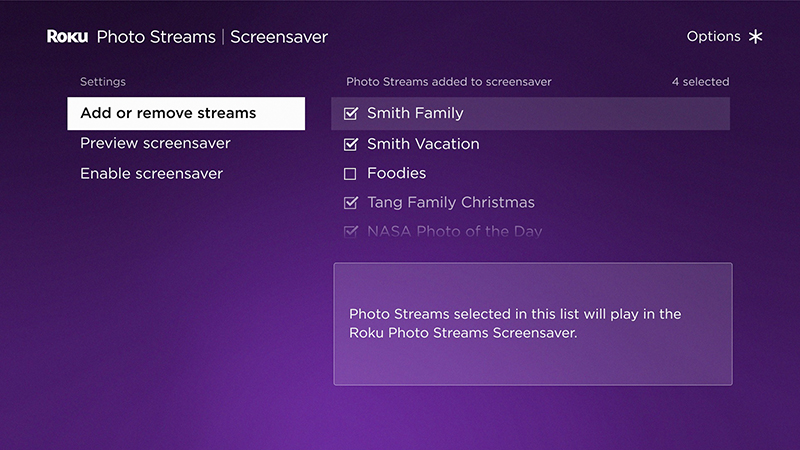The width and height of the screenshot is (800, 450).
Task: Choose Enable screensaver
Action: [x=151, y=173]
